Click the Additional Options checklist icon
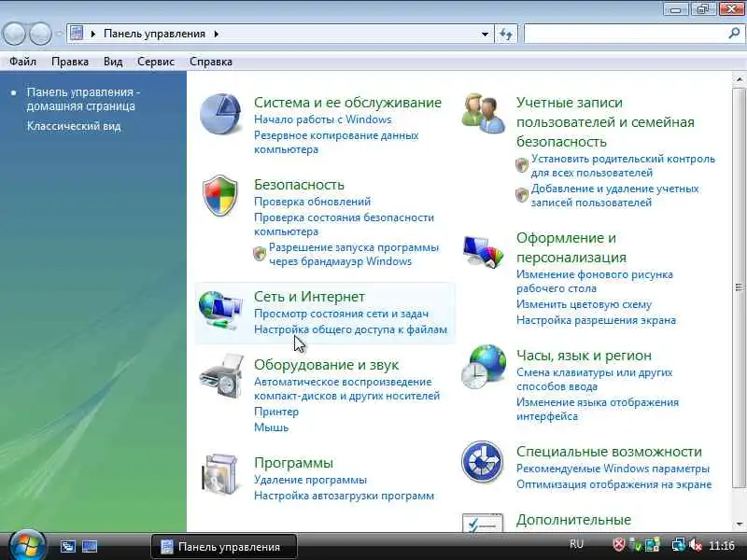The image size is (747, 560). 482,523
